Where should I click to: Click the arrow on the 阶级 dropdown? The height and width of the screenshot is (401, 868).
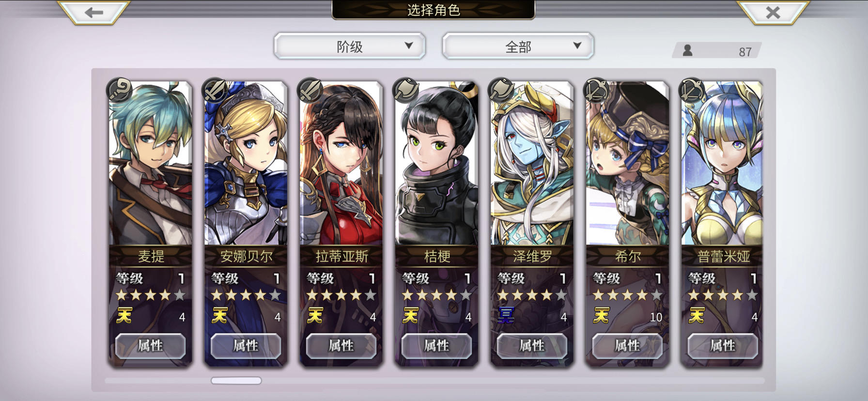pos(409,46)
